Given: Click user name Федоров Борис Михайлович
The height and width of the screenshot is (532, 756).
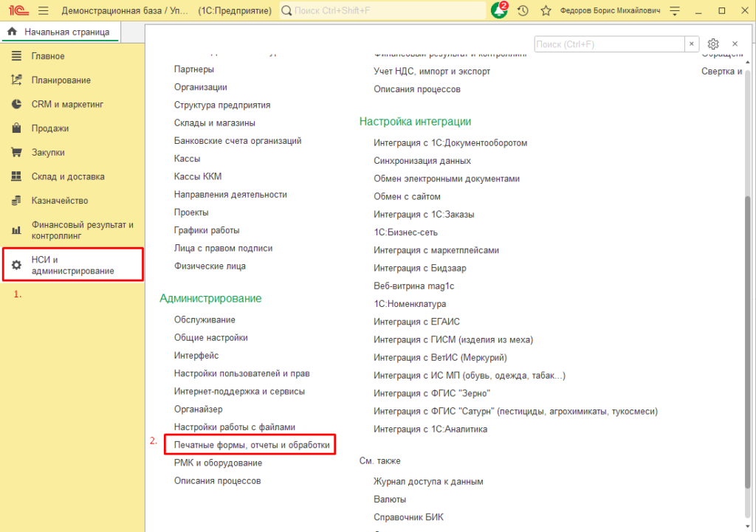Looking at the screenshot, I should 610,10.
